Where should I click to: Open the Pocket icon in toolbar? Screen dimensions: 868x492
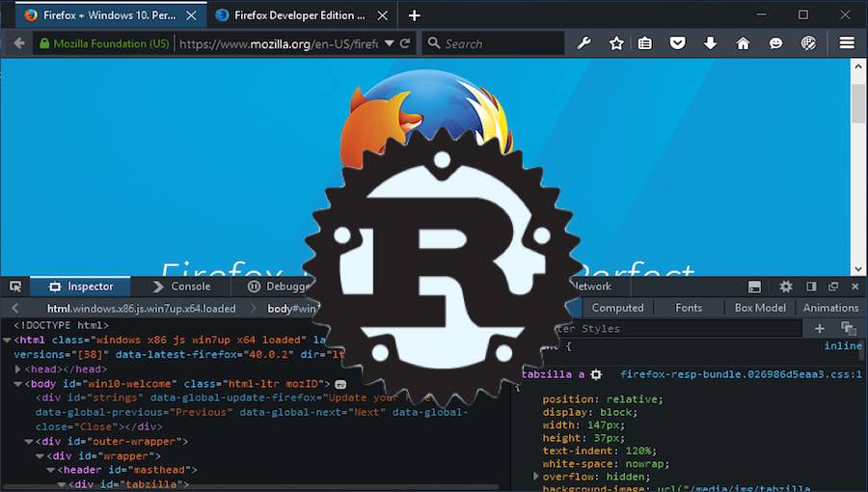point(678,43)
